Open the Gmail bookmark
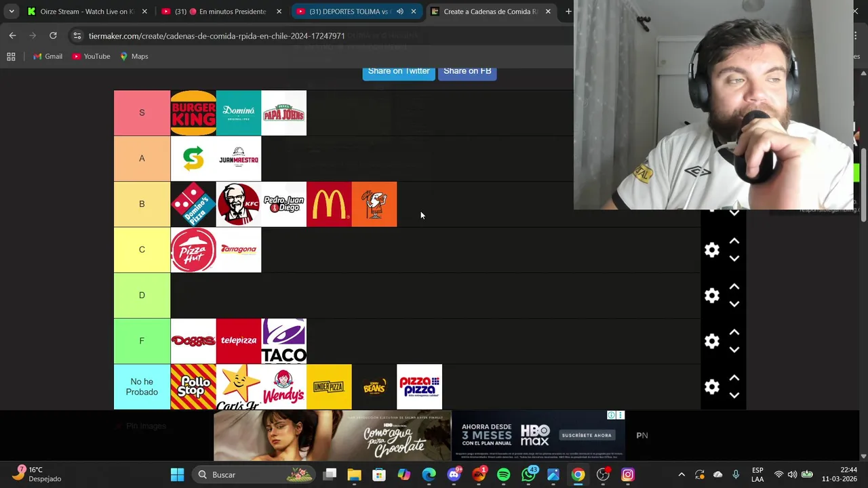 click(x=47, y=56)
